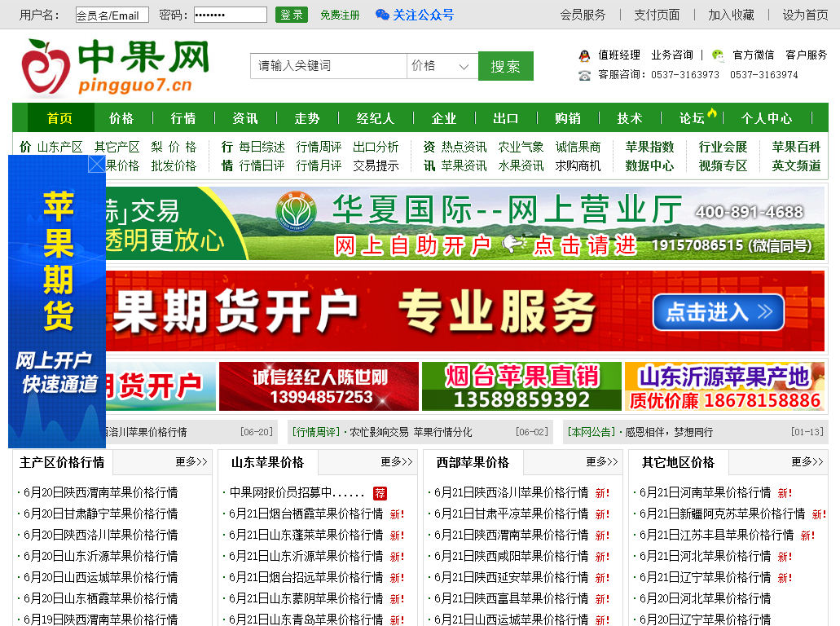Expand 更多>> in 西部苹果价格 panel
Viewport: 840px width, 626px height.
[x=602, y=462]
